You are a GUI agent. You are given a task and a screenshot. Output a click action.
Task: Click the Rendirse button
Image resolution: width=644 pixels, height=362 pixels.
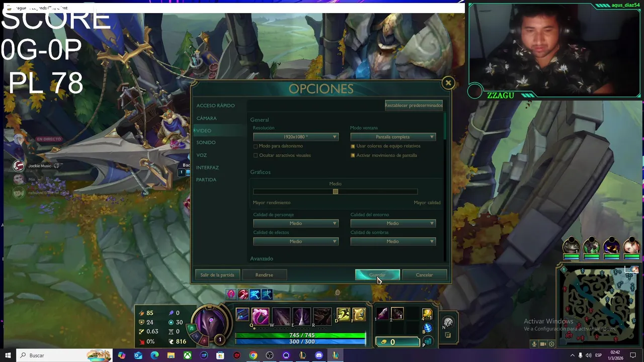click(x=264, y=275)
